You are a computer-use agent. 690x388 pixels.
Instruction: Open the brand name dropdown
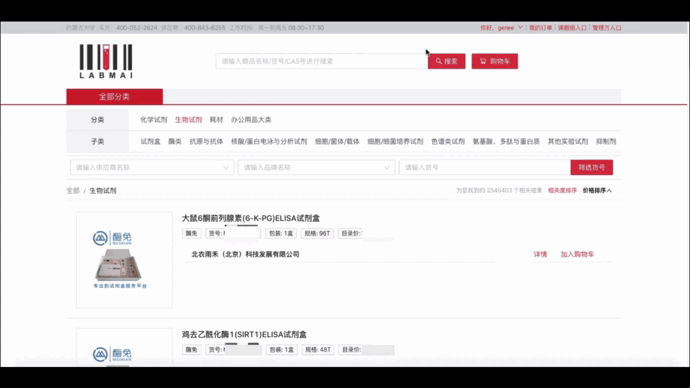[x=316, y=168]
